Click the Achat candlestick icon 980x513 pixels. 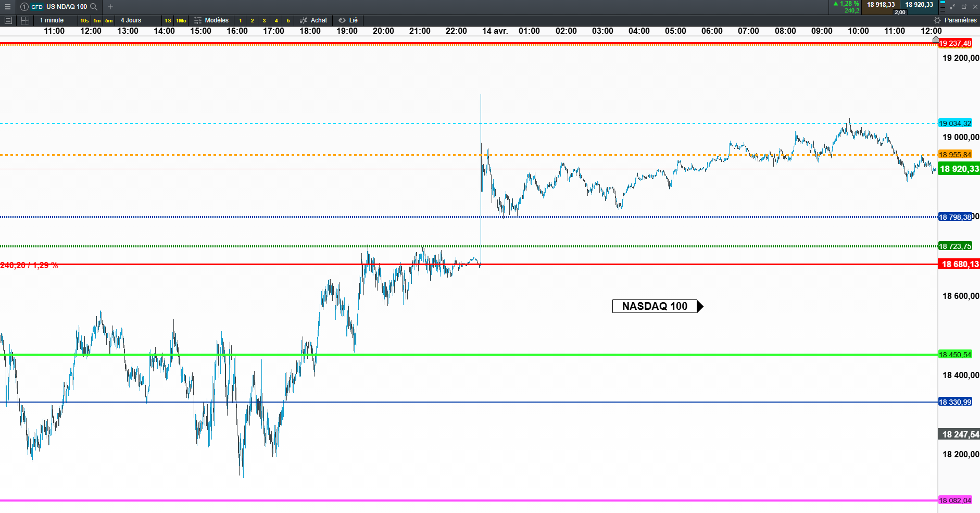pyautogui.click(x=304, y=20)
